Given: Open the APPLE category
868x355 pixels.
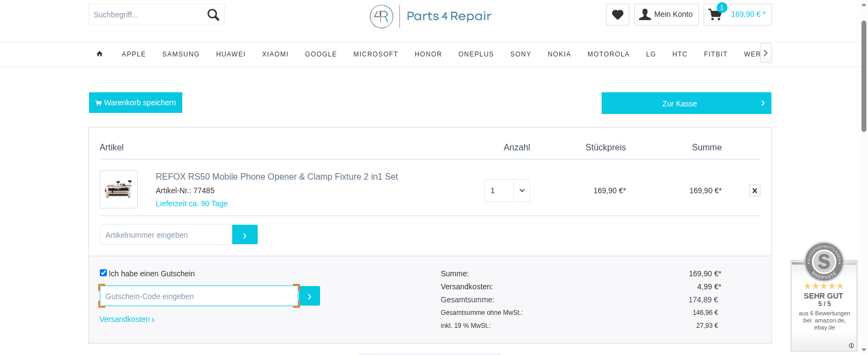Looking at the screenshot, I should coord(133,54).
